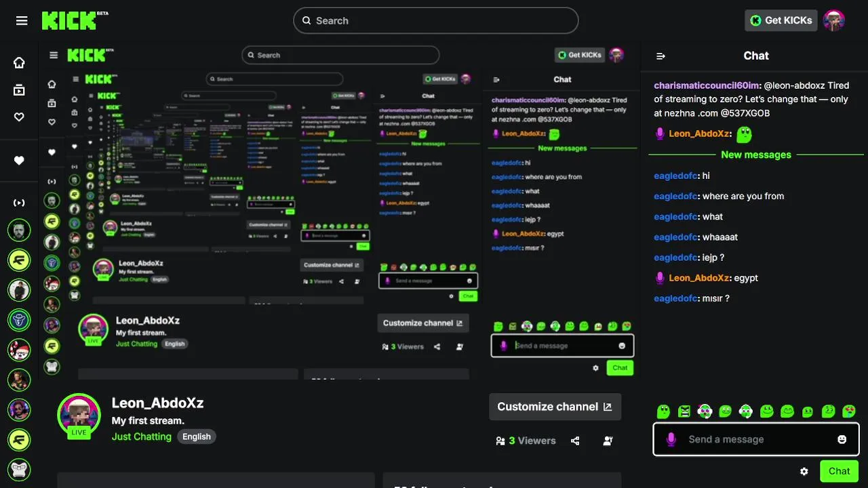Insert the raised-eyebrow blob emote
This screenshot has height=488, width=868.
click(x=828, y=411)
